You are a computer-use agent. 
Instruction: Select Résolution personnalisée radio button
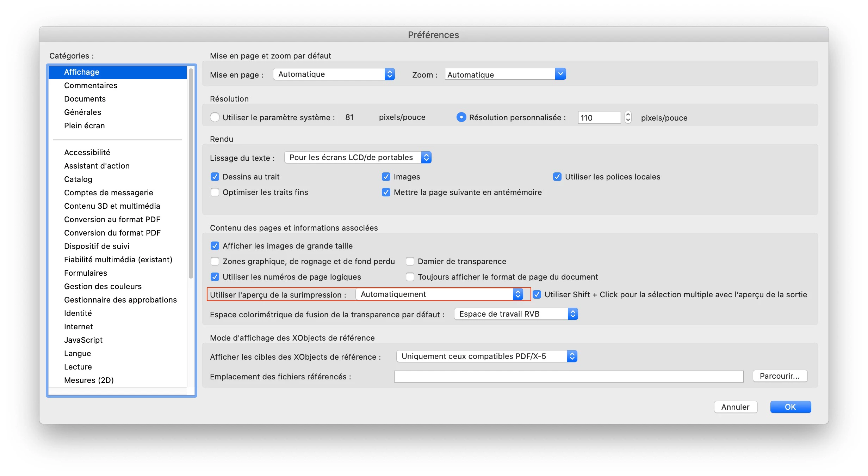coord(461,117)
